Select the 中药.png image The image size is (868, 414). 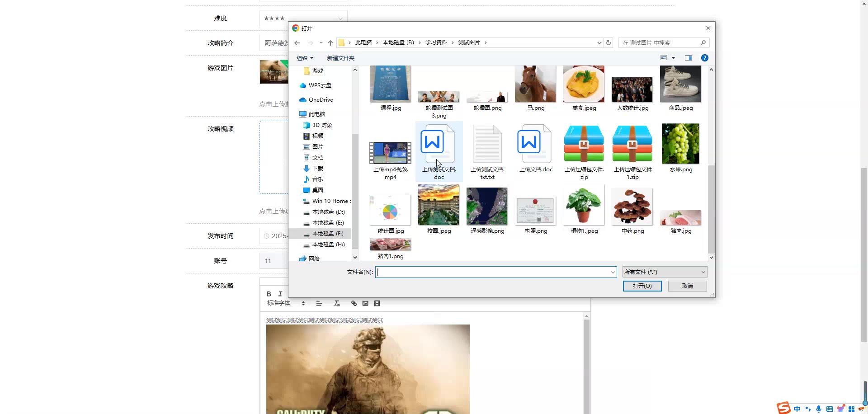[632, 211]
